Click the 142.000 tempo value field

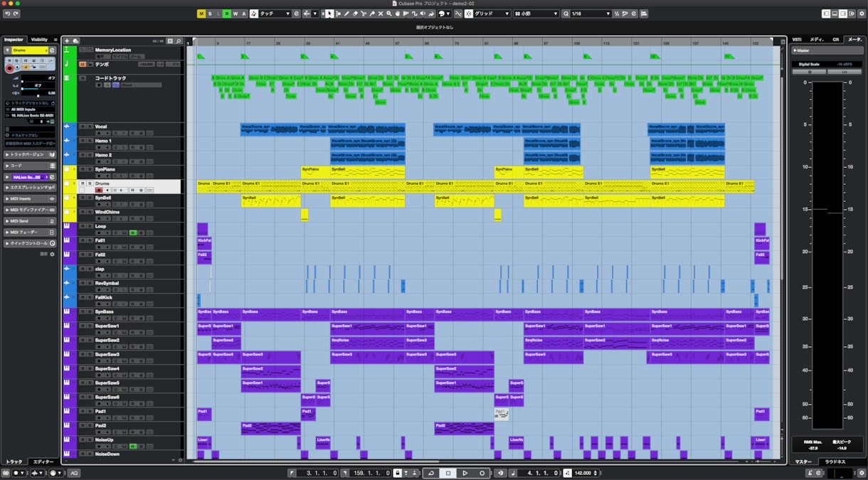tap(583, 473)
